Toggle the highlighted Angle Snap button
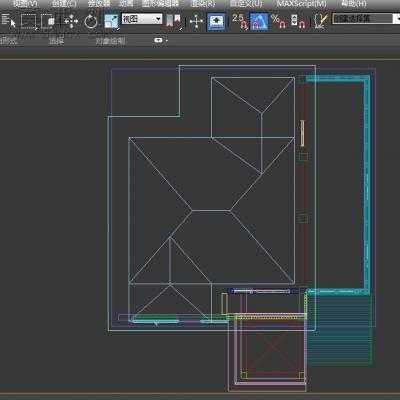 pyautogui.click(x=258, y=22)
